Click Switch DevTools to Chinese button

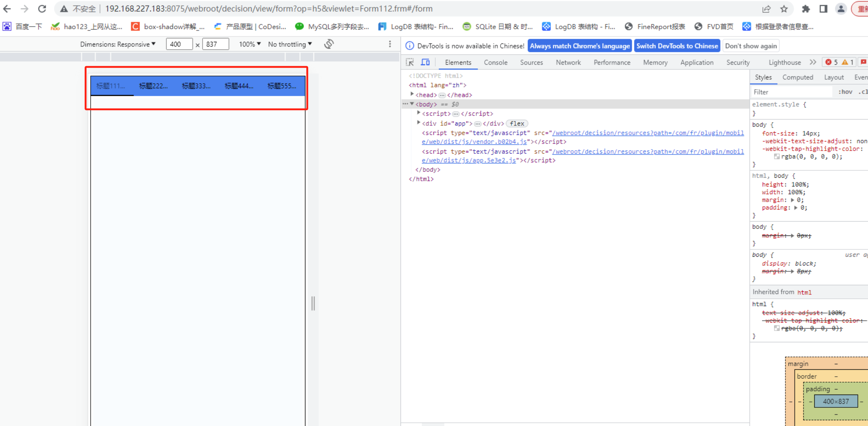(677, 46)
